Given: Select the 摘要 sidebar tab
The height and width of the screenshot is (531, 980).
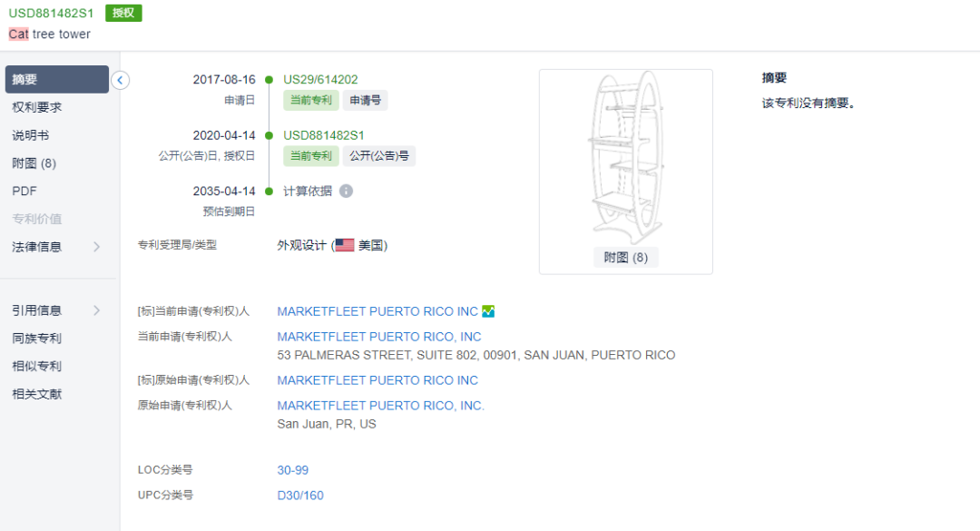Looking at the screenshot, I should point(57,80).
